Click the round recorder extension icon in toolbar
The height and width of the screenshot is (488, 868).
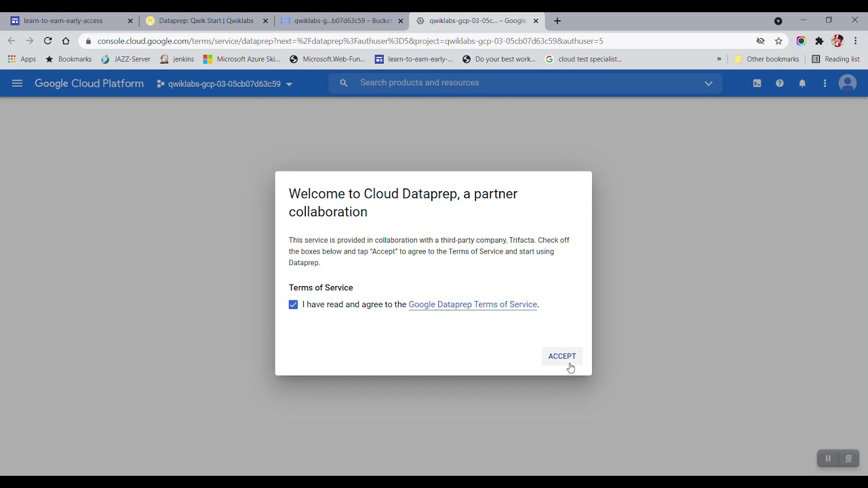[x=801, y=41]
